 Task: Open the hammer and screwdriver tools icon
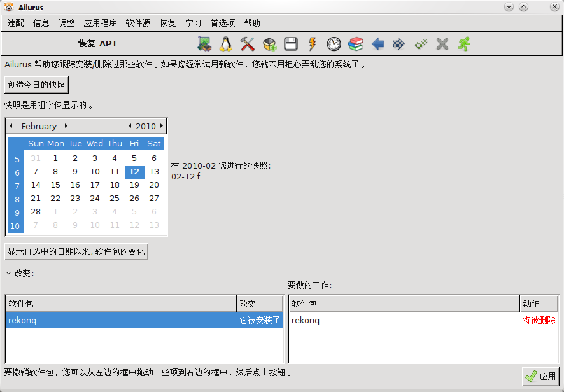pos(248,44)
